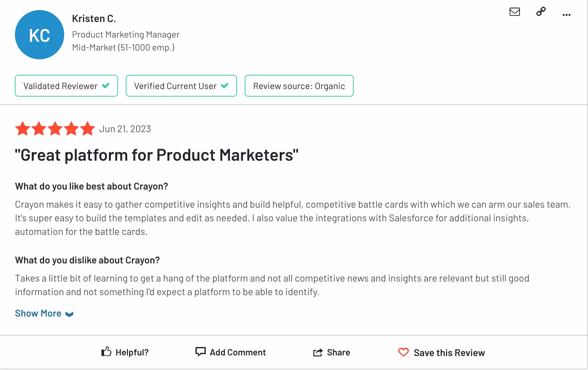Click the Jun 21, 2023 review date
This screenshot has width=588, height=370.
click(x=125, y=129)
